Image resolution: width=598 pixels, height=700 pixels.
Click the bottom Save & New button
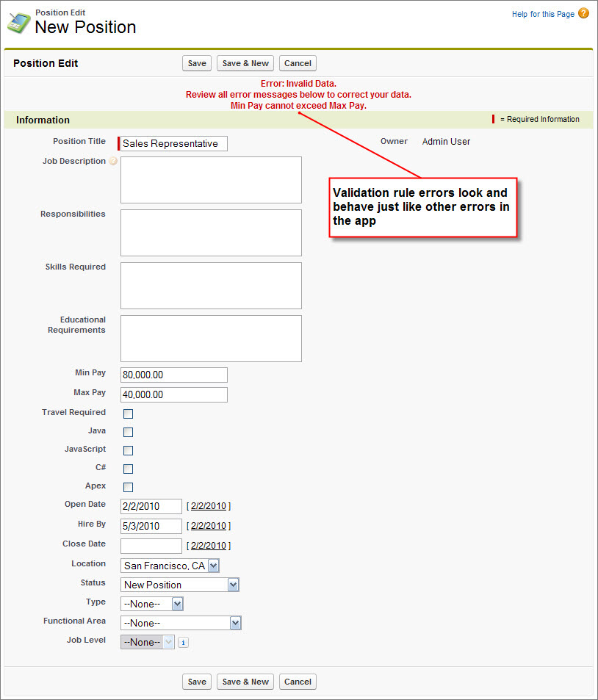coord(245,682)
